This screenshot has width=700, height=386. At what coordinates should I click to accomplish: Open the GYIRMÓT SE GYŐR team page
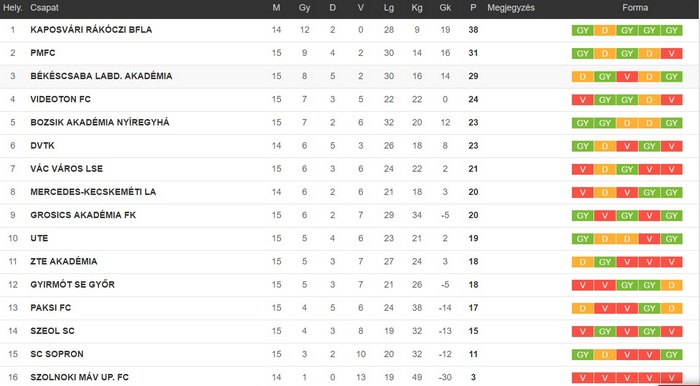coord(72,285)
